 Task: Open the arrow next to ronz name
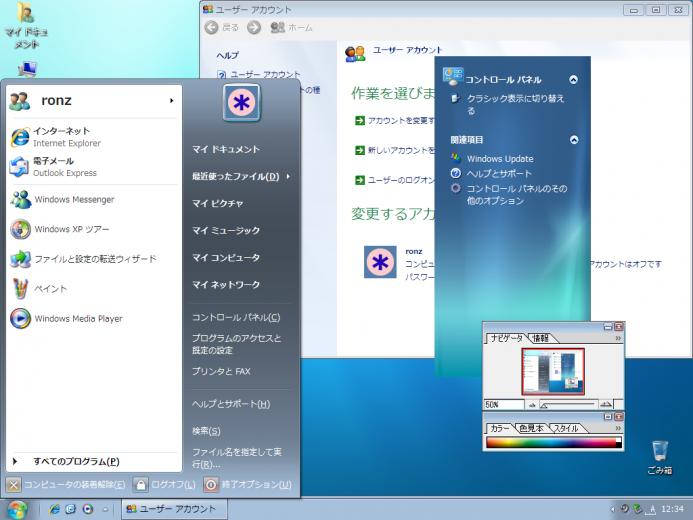click(x=171, y=101)
